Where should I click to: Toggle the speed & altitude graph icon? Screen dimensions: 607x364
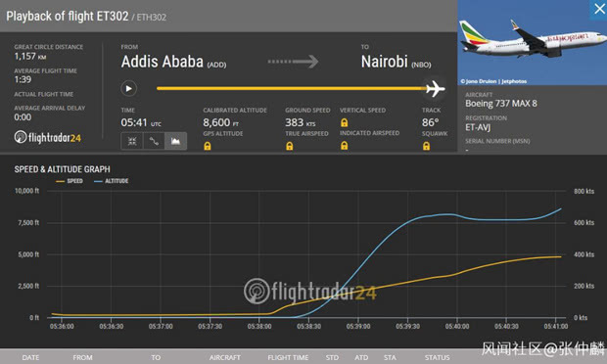tap(176, 141)
